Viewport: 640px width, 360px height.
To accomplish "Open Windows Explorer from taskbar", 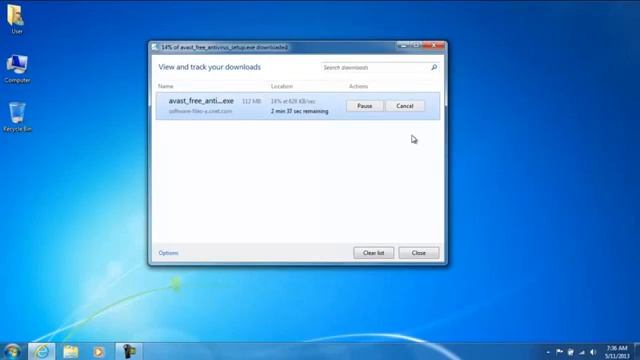I will coord(71,352).
